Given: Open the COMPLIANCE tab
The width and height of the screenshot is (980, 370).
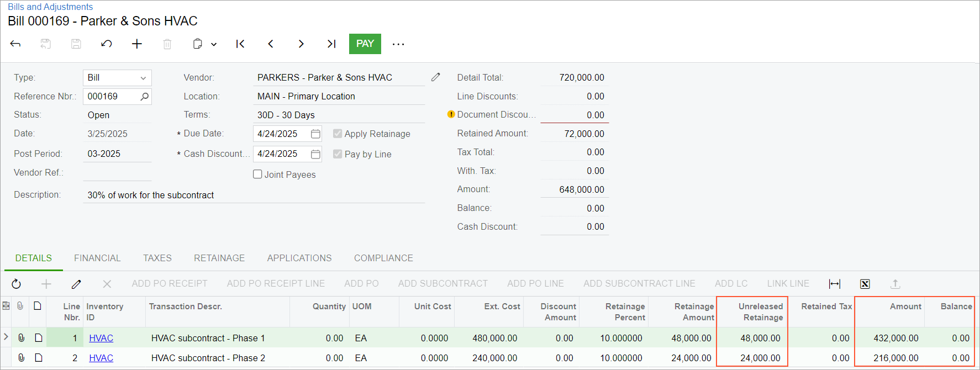Looking at the screenshot, I should click(x=383, y=258).
